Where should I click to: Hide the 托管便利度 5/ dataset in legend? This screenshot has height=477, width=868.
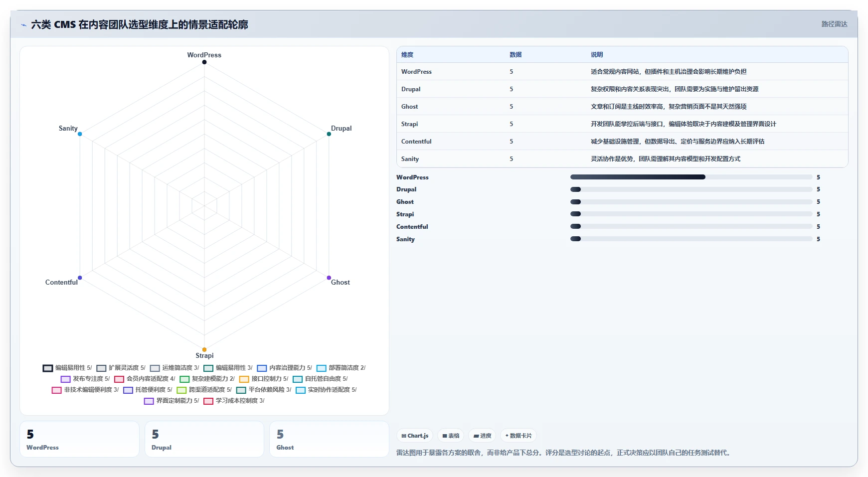pos(148,390)
